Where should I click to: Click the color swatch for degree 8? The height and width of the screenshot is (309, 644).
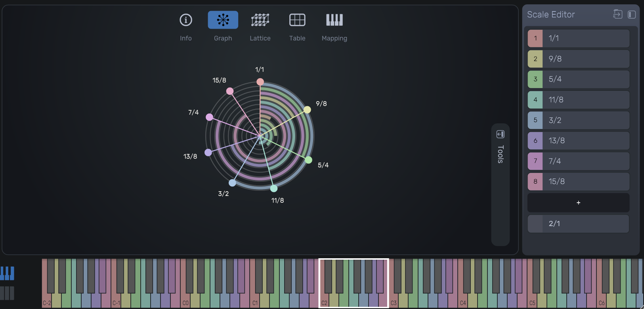point(535,181)
